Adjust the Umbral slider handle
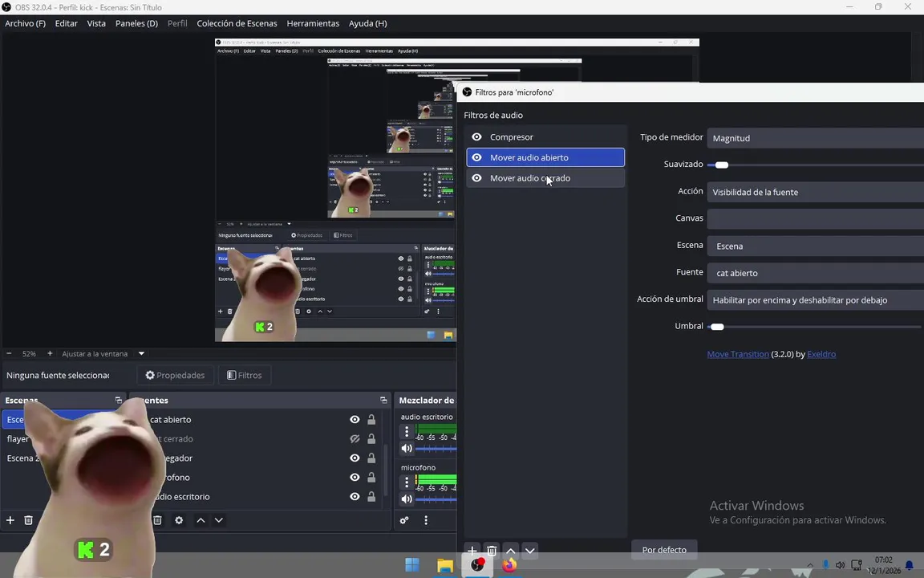This screenshot has height=578, width=924. [x=717, y=327]
